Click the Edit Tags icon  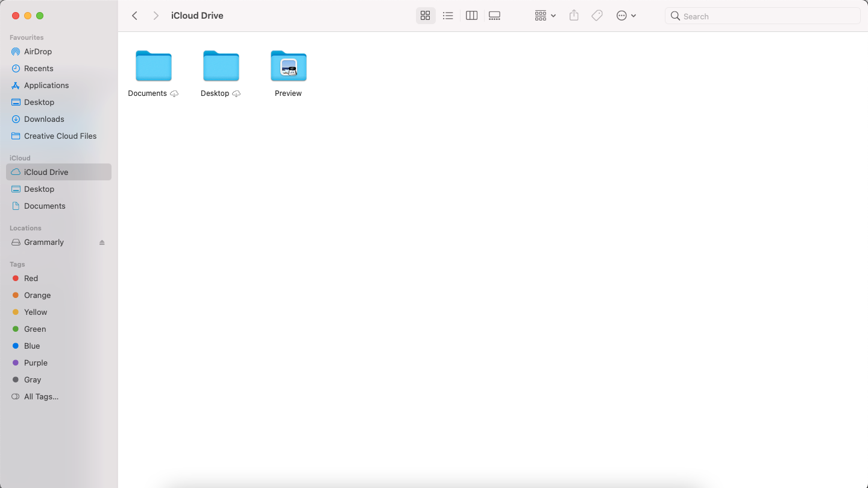click(x=597, y=16)
